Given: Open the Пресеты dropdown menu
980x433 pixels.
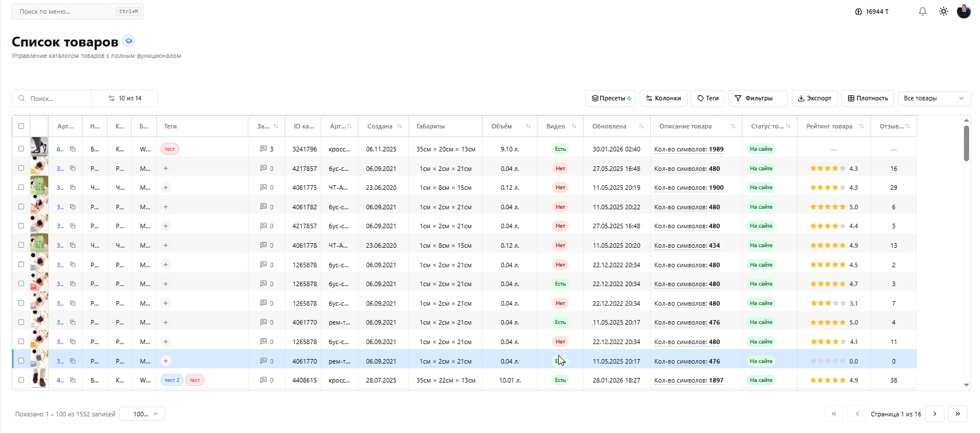Looking at the screenshot, I should [x=610, y=99].
